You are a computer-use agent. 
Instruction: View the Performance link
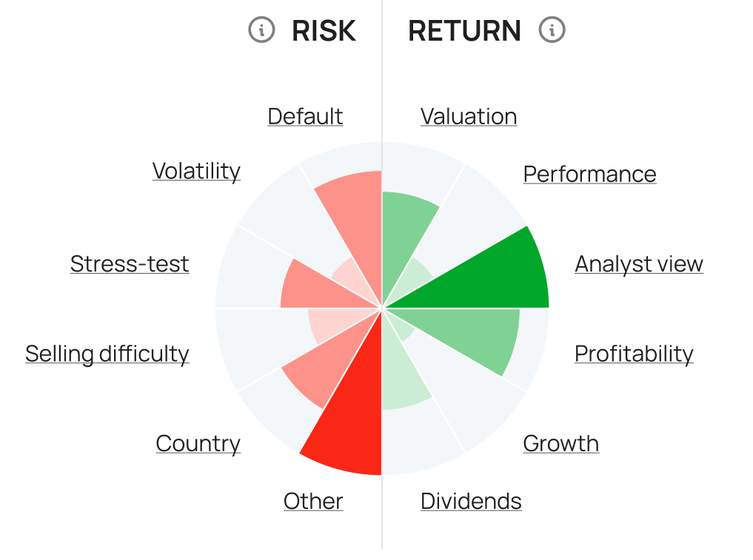(589, 174)
